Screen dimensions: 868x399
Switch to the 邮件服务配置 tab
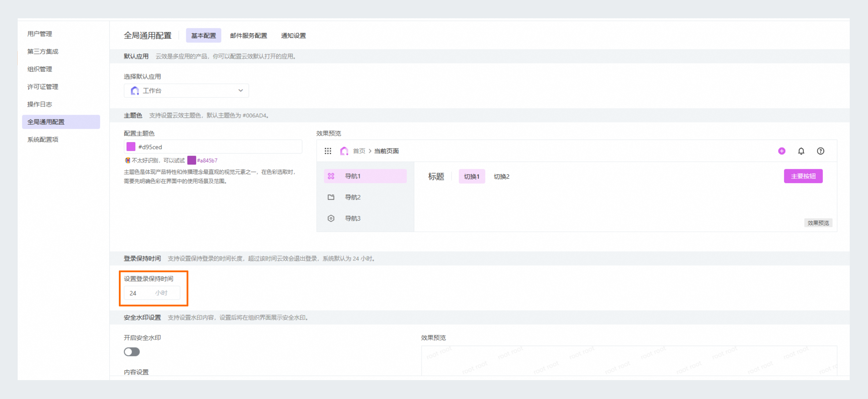248,35
